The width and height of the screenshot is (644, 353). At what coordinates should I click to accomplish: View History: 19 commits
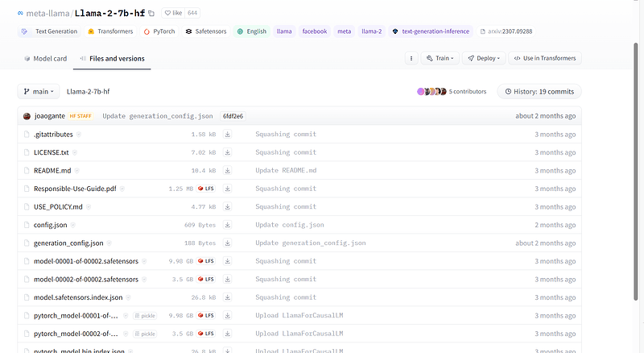539,91
